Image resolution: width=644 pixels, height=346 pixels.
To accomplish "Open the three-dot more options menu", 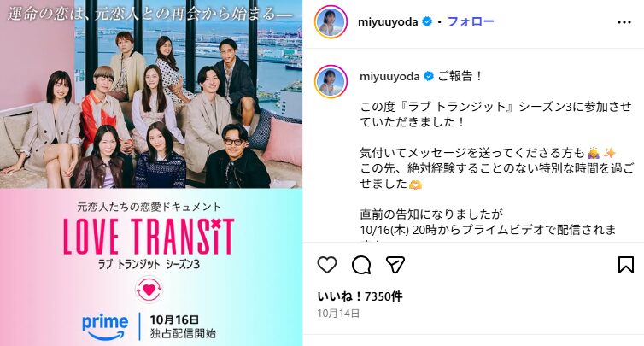I will [x=624, y=22].
